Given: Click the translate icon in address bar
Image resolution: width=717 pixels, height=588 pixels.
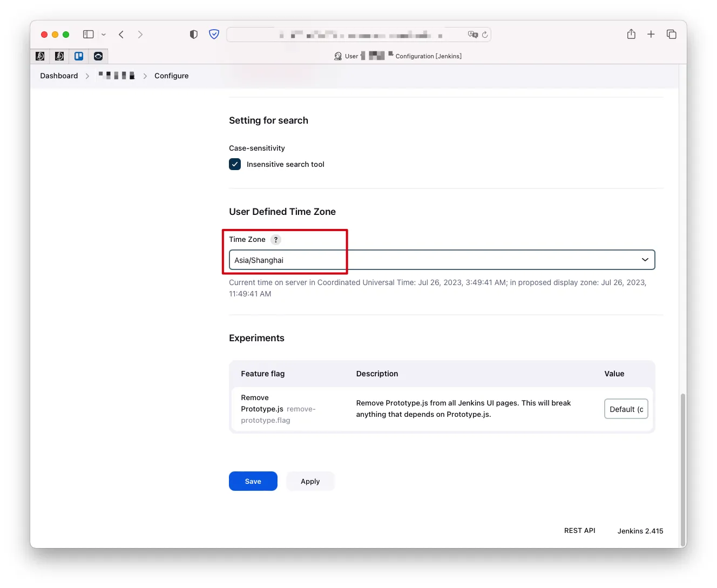Looking at the screenshot, I should [x=473, y=35].
